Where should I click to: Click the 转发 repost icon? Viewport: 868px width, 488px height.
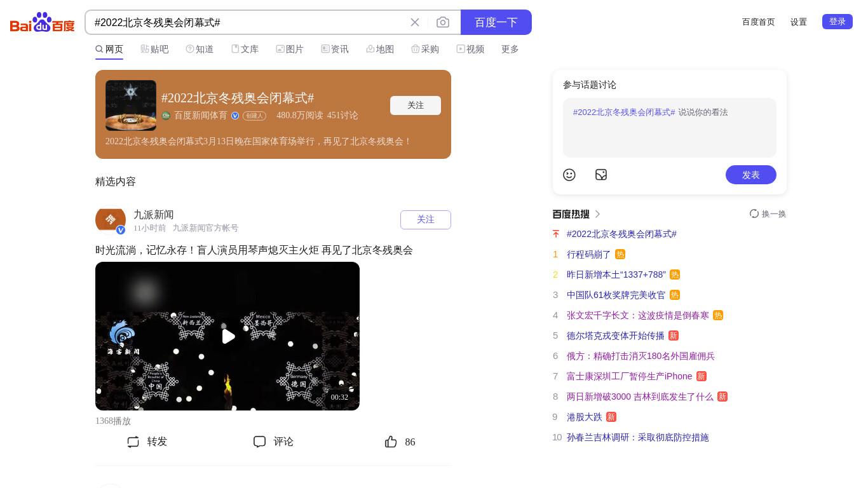133,442
